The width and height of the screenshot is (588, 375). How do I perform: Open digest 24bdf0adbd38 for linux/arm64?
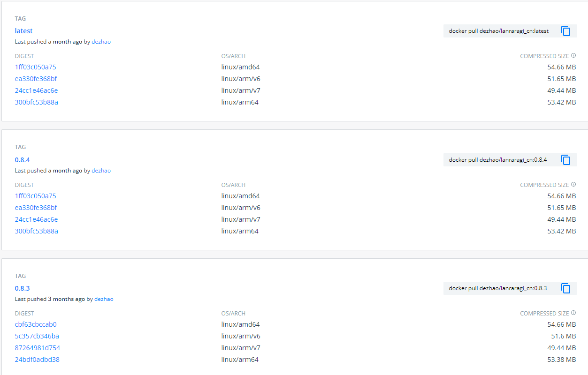click(x=36, y=359)
